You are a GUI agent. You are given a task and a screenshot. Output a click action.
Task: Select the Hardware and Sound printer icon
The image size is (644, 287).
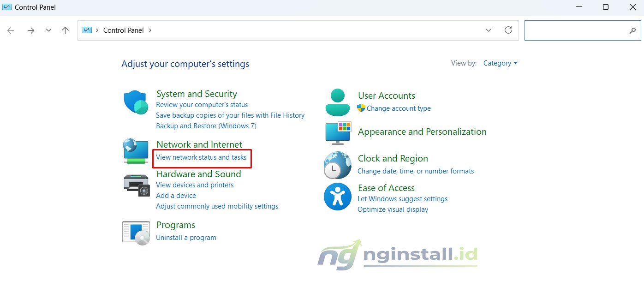[135, 184]
